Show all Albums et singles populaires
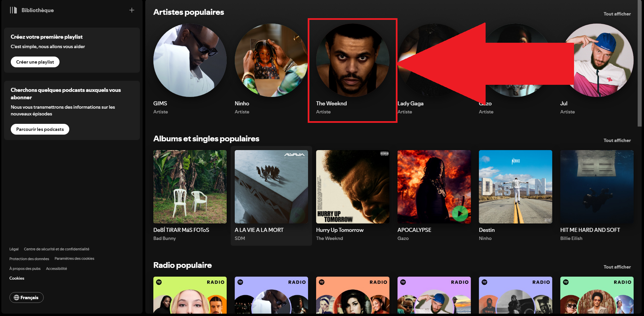Image resolution: width=644 pixels, height=316 pixels. point(617,140)
